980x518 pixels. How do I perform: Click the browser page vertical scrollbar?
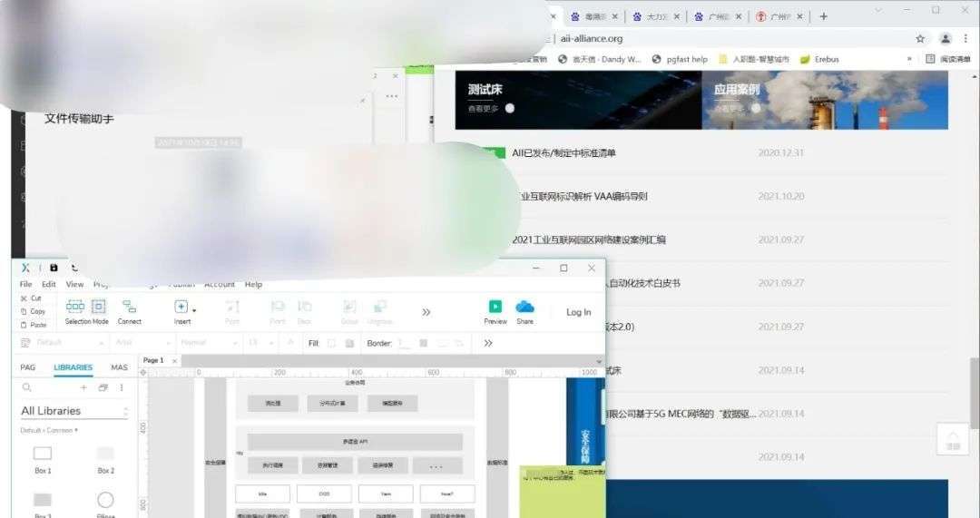click(x=974, y=390)
